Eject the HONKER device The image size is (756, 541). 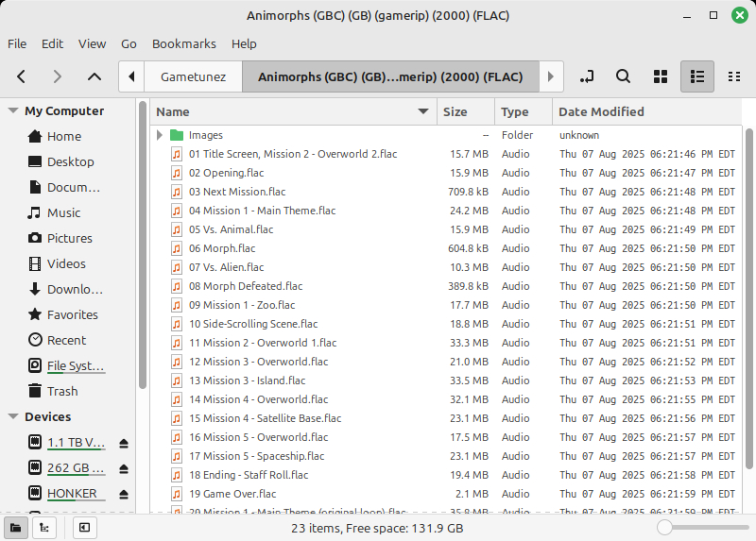tap(124, 494)
